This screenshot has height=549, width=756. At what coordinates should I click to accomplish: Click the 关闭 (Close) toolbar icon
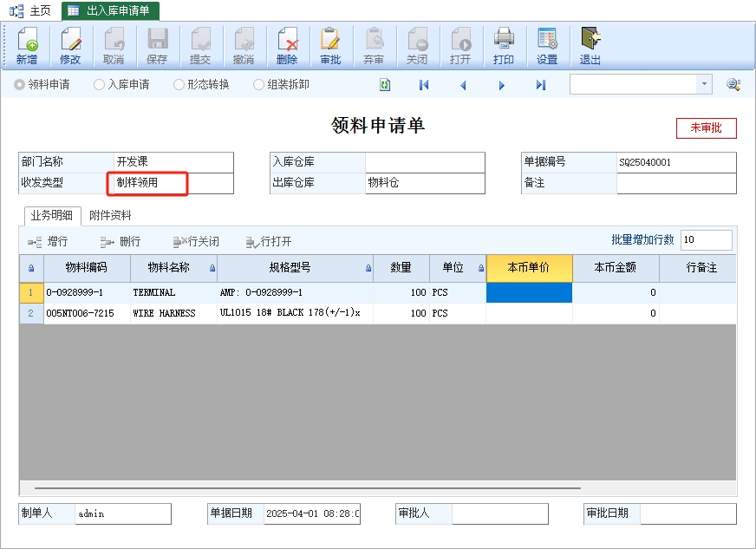pos(418,46)
